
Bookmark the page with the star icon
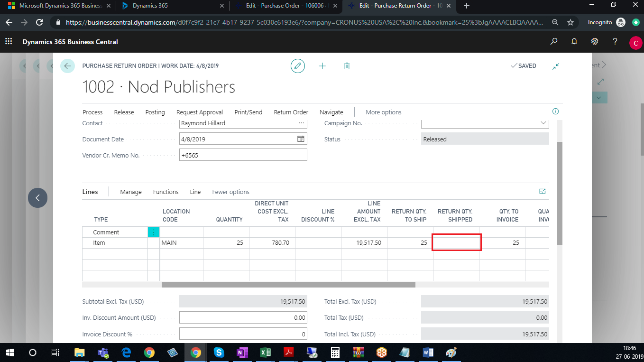pos(570,22)
